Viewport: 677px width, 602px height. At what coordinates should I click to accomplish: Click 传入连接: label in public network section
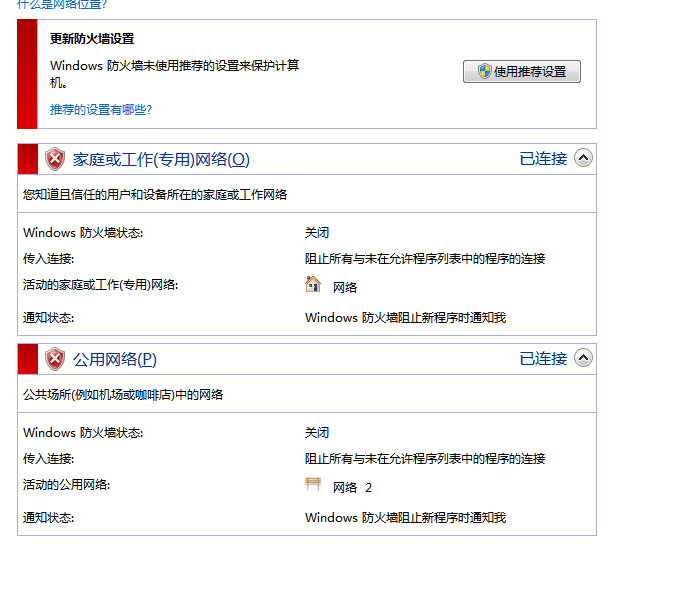[48, 459]
